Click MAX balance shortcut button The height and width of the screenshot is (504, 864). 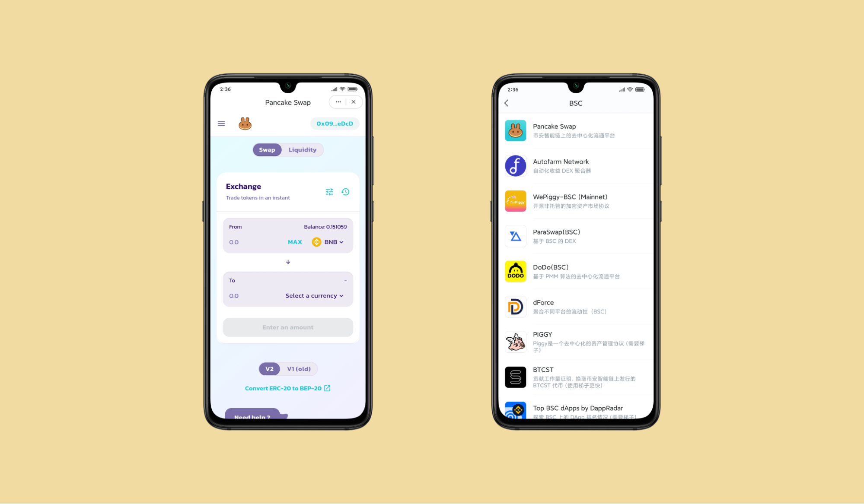pos(294,242)
